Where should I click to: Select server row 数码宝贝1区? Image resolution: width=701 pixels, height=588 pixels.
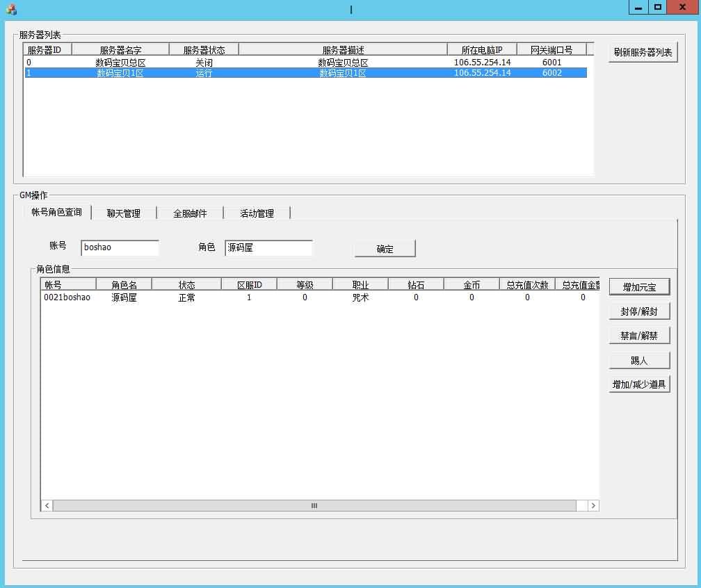[x=120, y=73]
